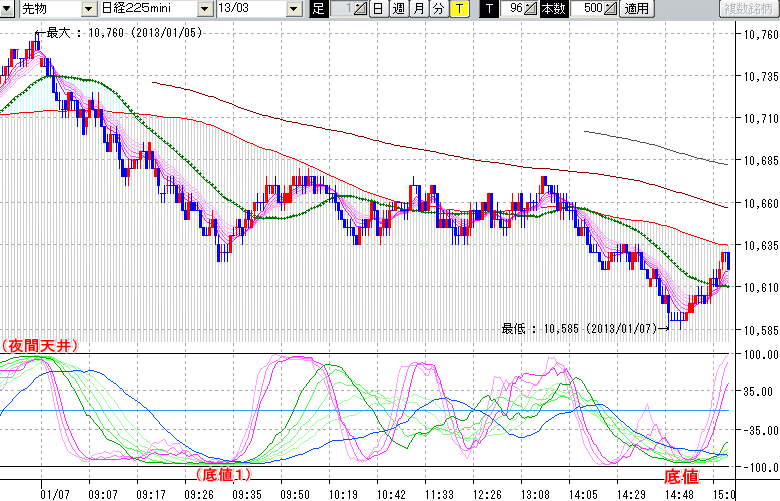
Task: Click the 最低 10,585 low price label
Action: pos(578,327)
